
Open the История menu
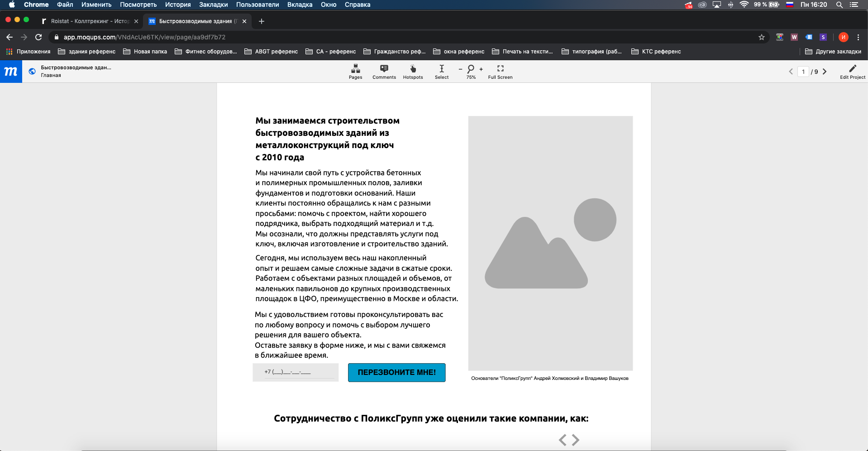click(x=178, y=5)
